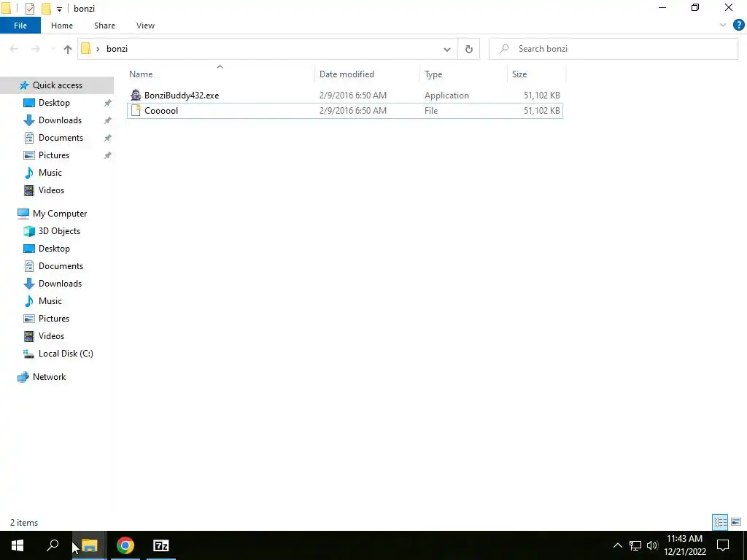747x560 pixels.
Task: Sort files by Type column
Action: (463, 74)
